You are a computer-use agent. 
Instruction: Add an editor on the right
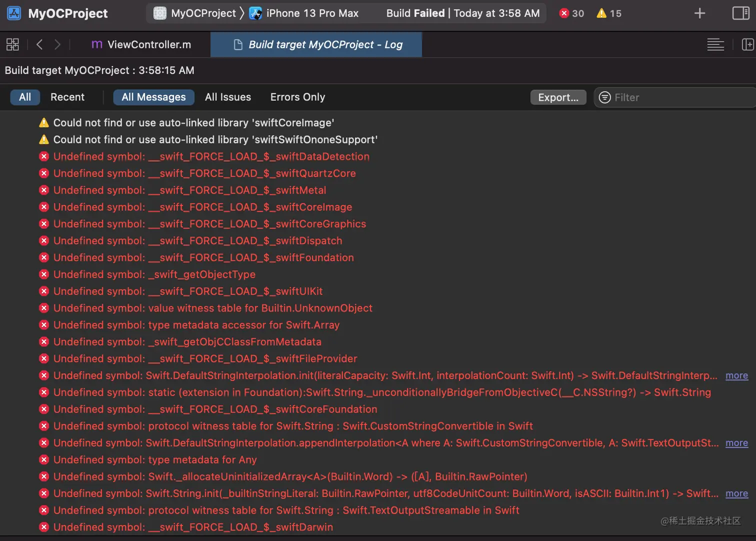748,44
